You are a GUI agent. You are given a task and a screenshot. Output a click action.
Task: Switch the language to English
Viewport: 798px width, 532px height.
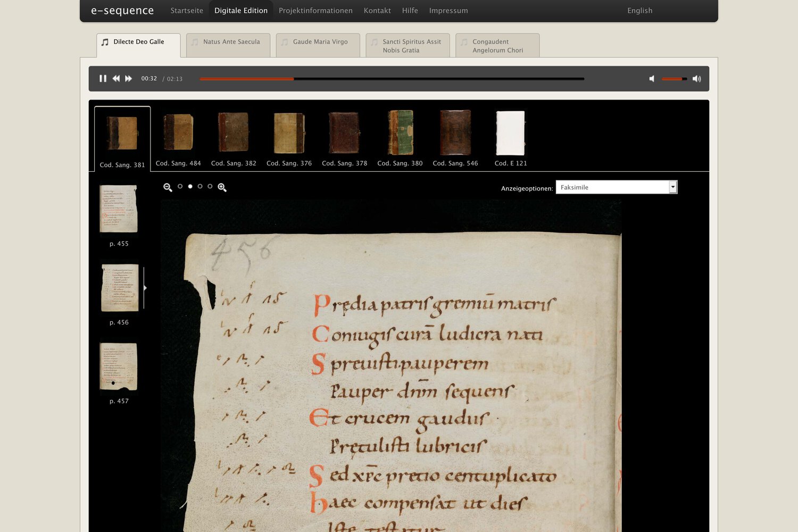click(x=639, y=11)
